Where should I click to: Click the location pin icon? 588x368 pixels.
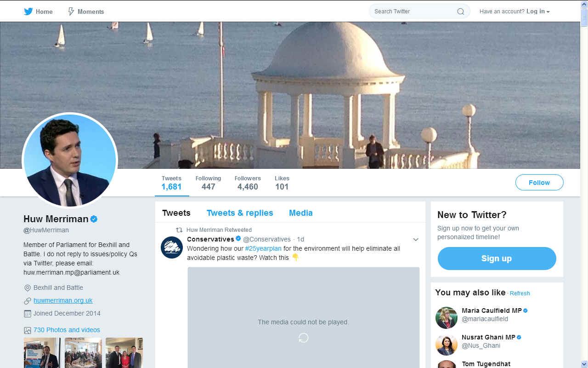[27, 288]
